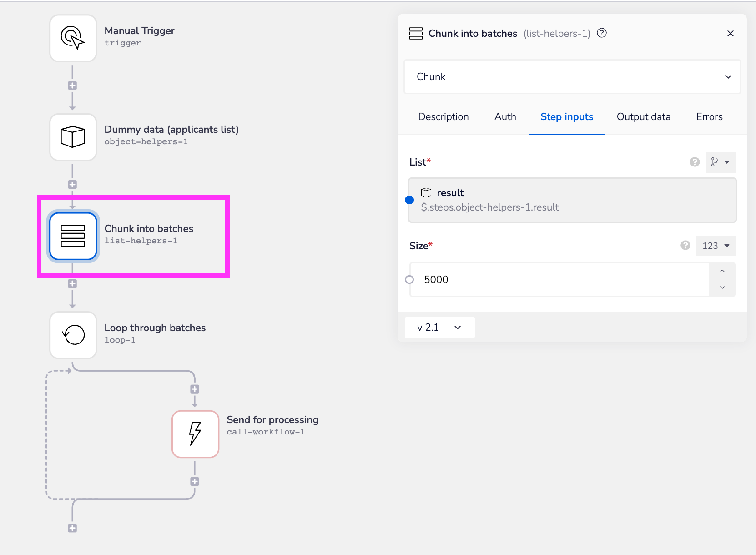Viewport: 756px width, 555px height.
Task: Show help for the Size field
Action: tap(685, 246)
